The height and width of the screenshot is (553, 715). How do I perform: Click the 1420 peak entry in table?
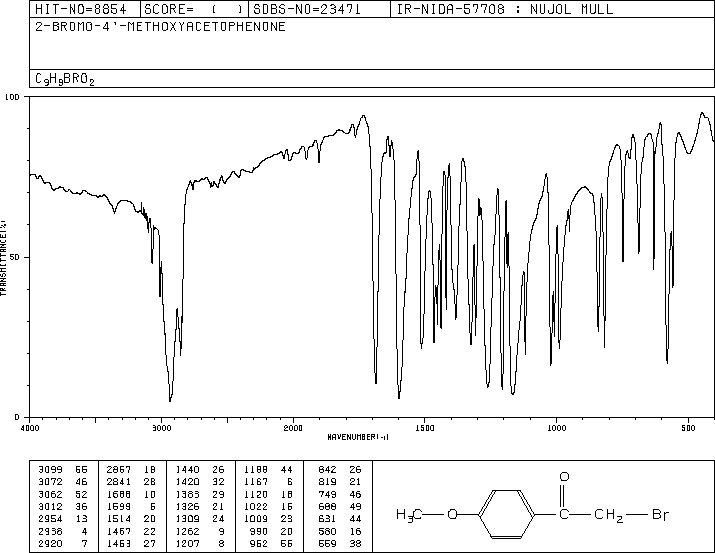(x=200, y=481)
